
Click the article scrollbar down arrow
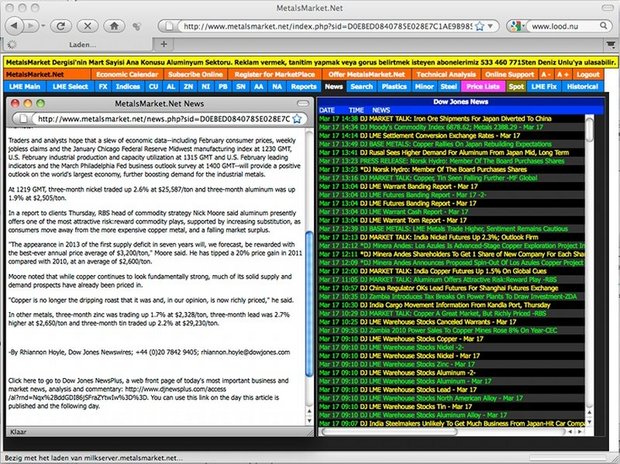point(309,420)
